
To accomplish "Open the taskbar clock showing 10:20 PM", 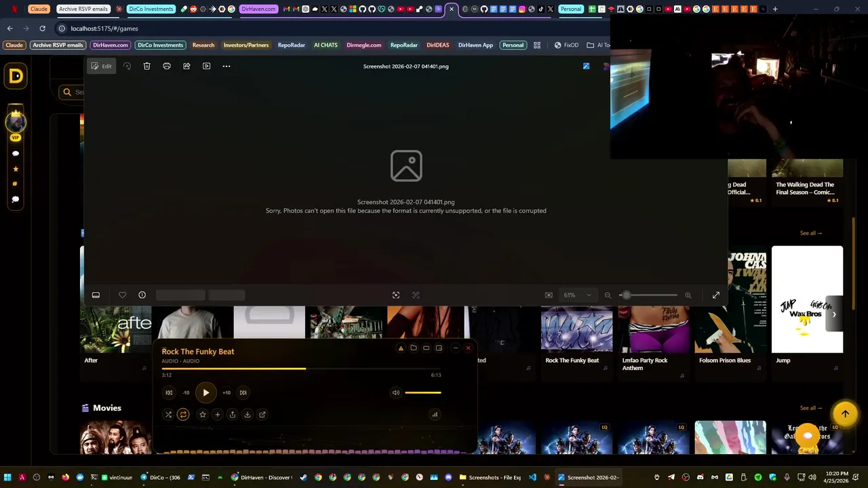I will point(837,477).
